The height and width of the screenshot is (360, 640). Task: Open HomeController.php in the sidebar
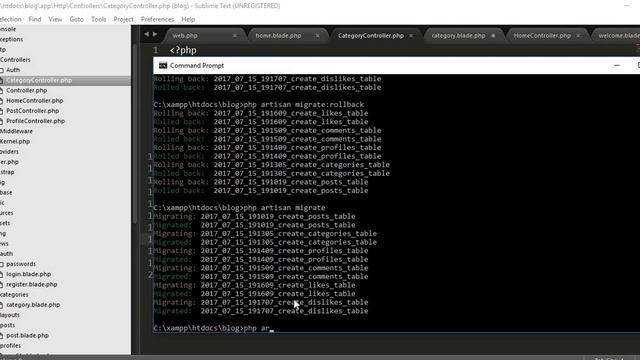[35, 100]
